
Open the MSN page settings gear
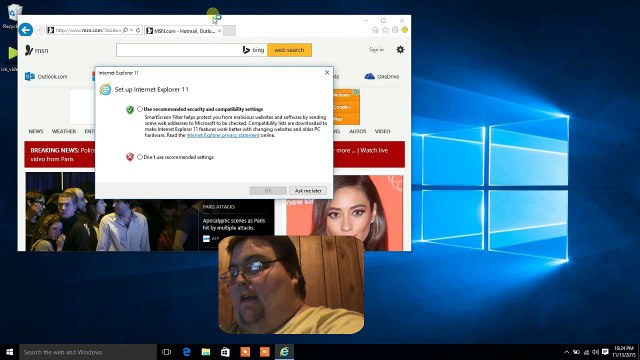[400, 50]
